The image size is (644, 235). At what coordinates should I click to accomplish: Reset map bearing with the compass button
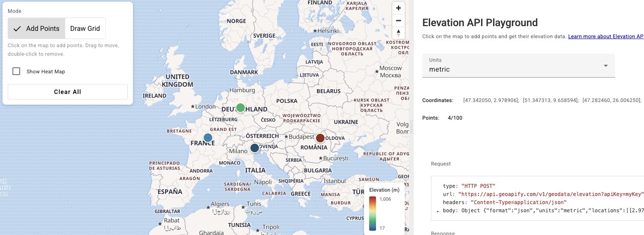click(x=398, y=33)
